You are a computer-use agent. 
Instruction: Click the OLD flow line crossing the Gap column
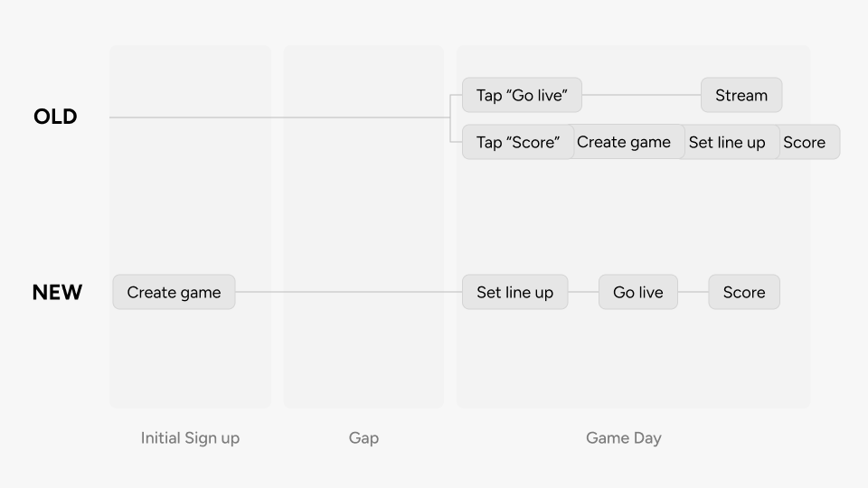click(x=363, y=117)
